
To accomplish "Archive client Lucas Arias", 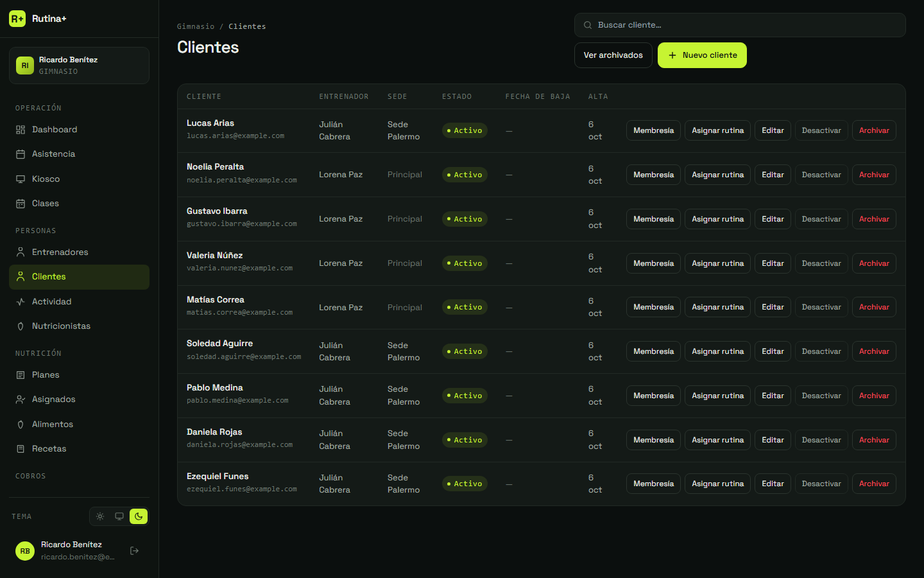I will click(874, 130).
